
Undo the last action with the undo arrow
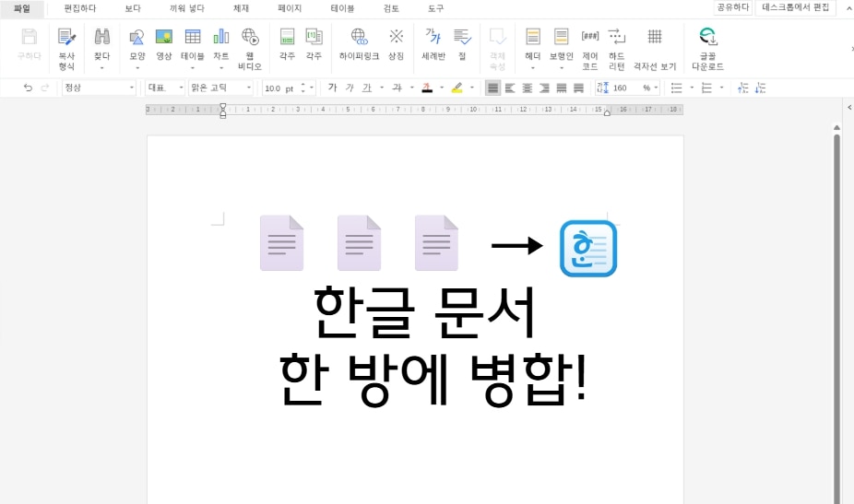28,88
